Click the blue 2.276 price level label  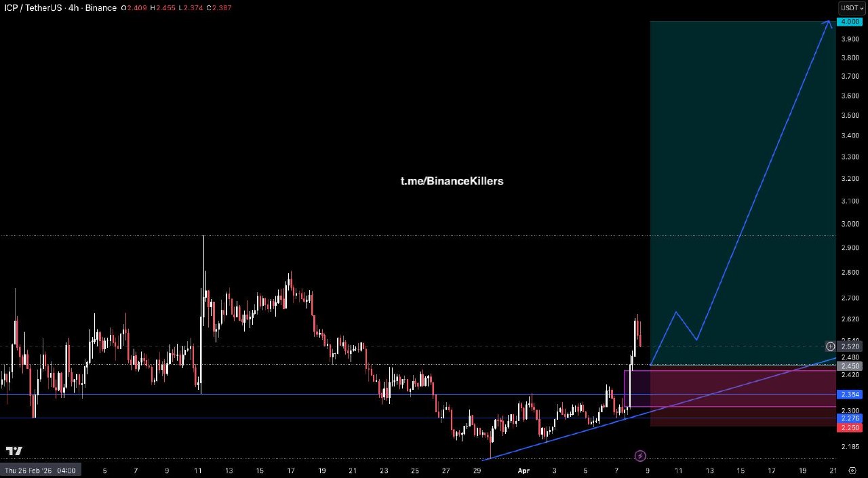850,418
